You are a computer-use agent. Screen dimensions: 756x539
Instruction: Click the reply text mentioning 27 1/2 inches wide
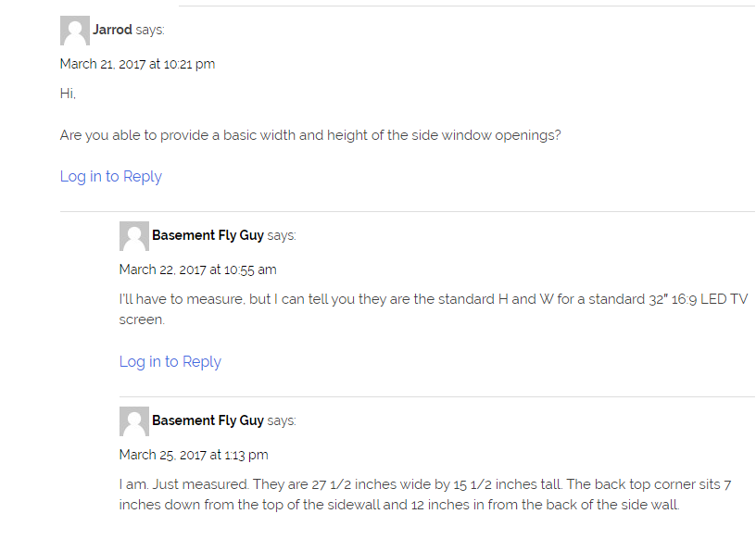pos(425,495)
